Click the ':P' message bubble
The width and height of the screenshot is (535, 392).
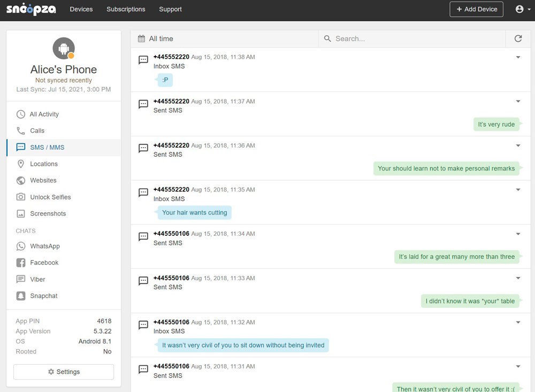(165, 80)
